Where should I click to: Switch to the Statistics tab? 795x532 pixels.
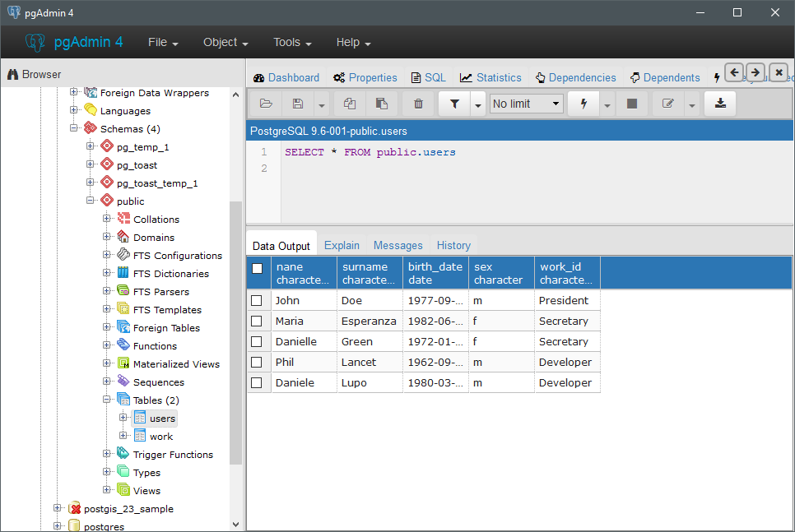[490, 77]
